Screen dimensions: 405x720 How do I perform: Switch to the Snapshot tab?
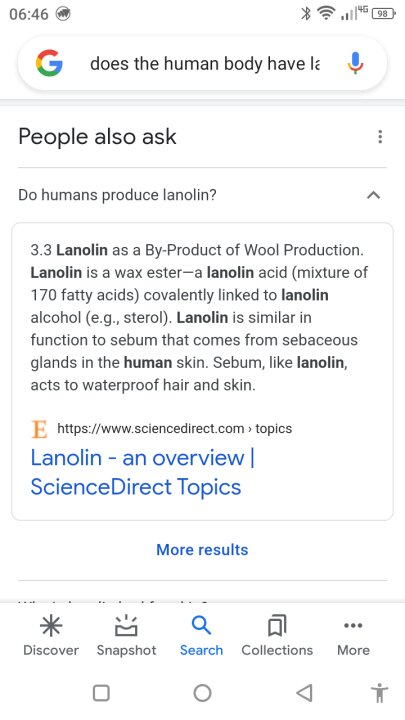[126, 636]
